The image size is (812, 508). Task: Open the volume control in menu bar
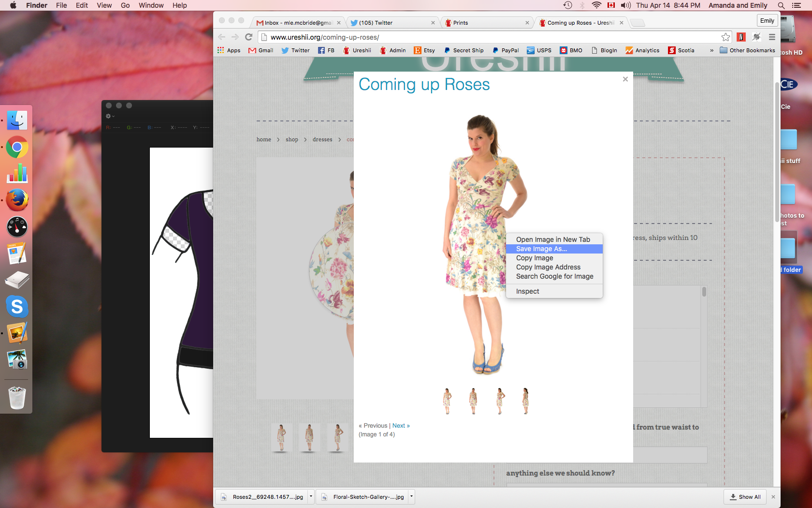pyautogui.click(x=626, y=5)
